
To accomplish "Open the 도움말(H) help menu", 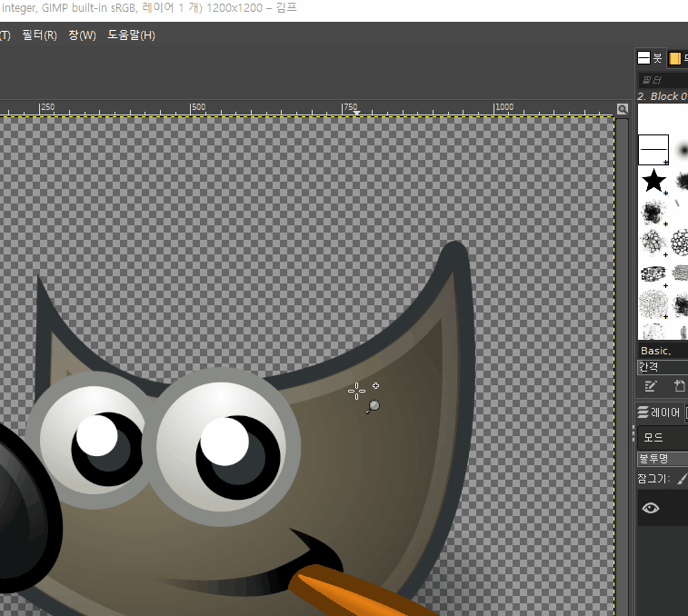I will 131,35.
